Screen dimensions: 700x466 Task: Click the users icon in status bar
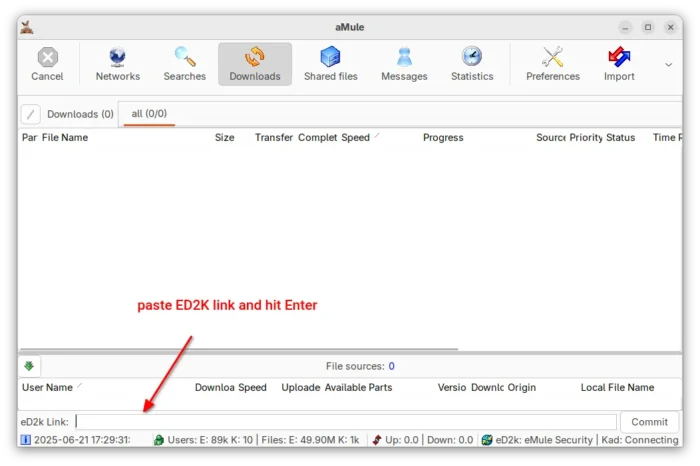point(158,440)
